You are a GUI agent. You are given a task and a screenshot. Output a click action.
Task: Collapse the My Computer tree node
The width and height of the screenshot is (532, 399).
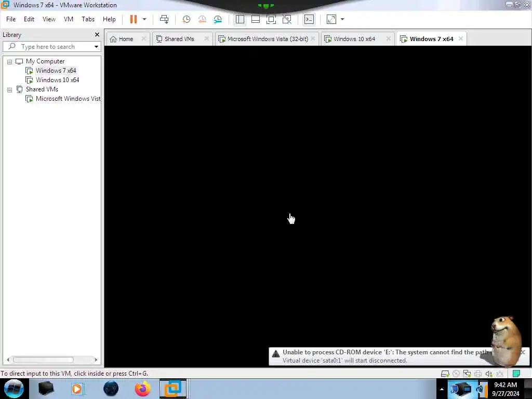click(9, 62)
